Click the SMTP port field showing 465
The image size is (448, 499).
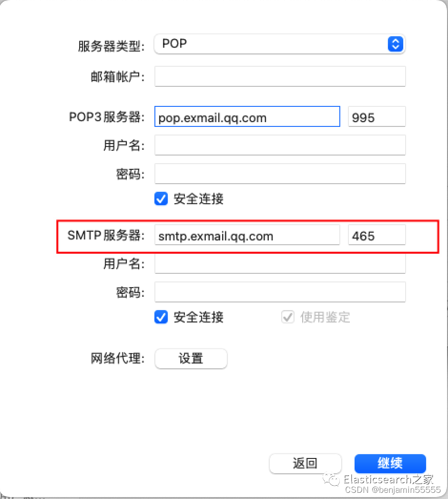tap(377, 235)
